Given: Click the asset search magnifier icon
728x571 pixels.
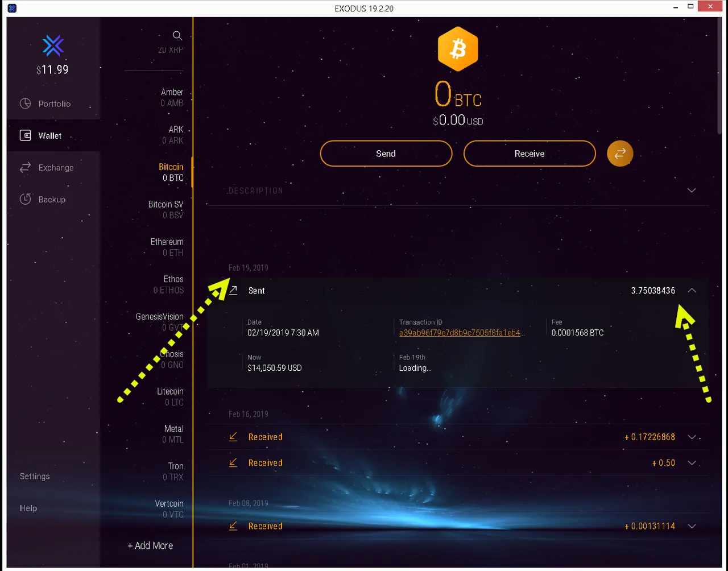Looking at the screenshot, I should [177, 36].
